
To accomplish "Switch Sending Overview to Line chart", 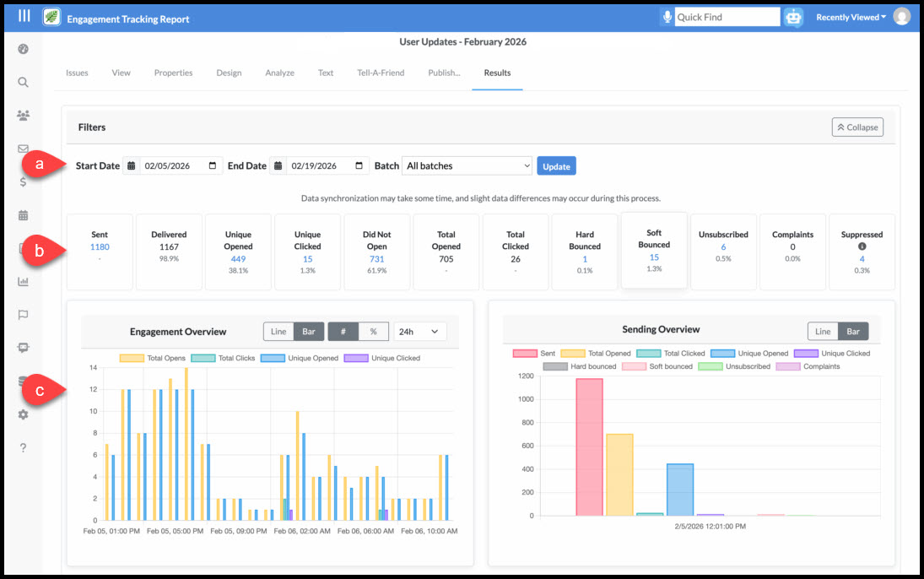I will 823,332.
